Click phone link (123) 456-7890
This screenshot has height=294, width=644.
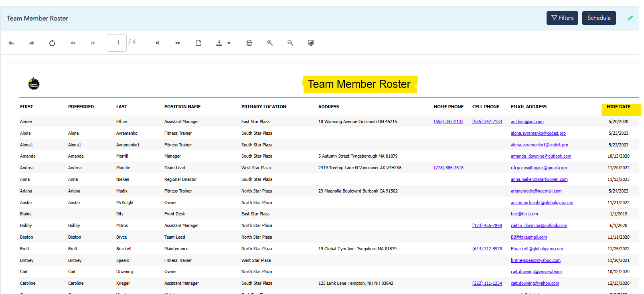point(487,225)
